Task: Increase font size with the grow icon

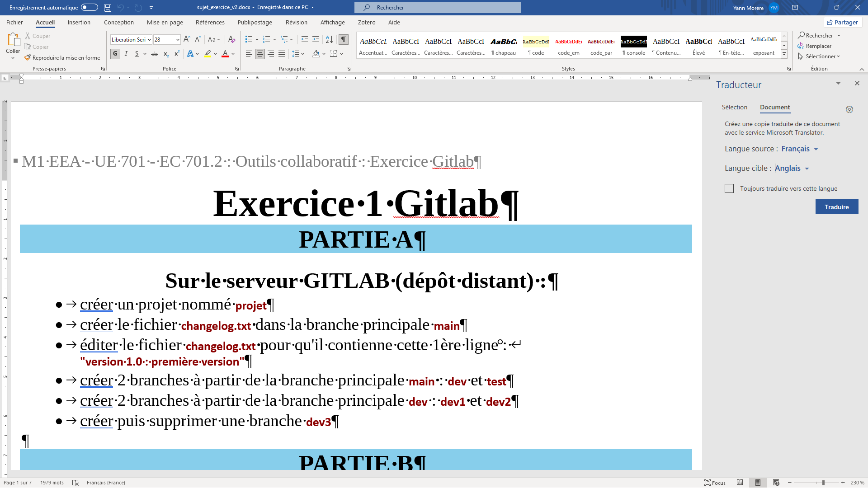Action: pyautogui.click(x=187, y=40)
